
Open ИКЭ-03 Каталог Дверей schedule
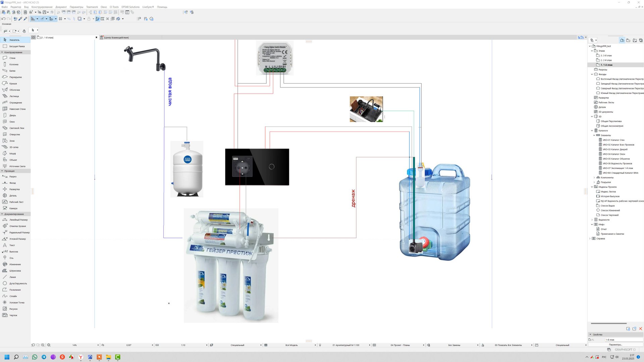coord(615,149)
